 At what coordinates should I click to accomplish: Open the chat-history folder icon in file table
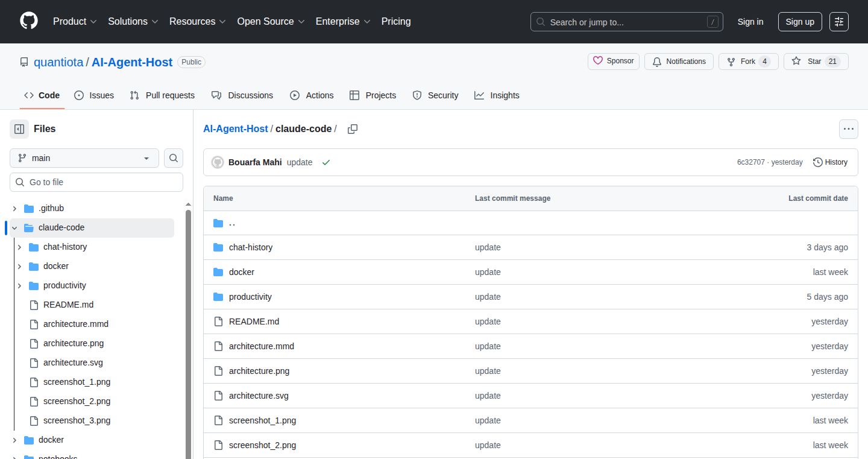pos(218,247)
